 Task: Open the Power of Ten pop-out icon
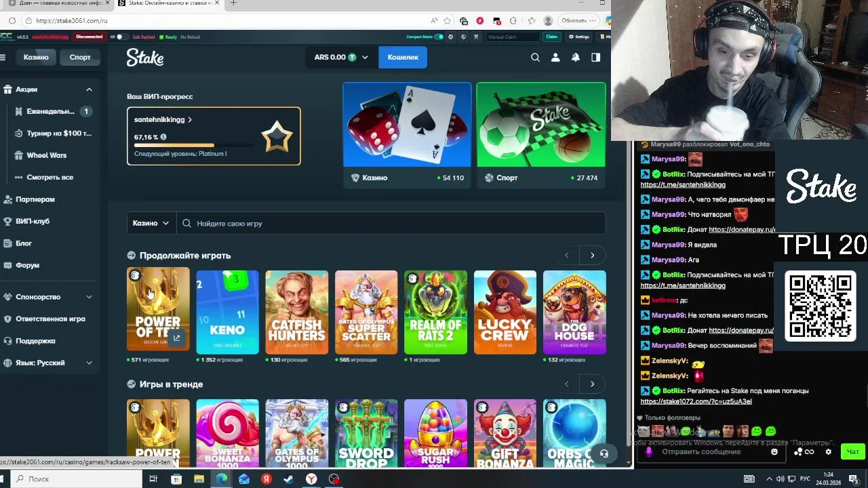pyautogui.click(x=176, y=338)
